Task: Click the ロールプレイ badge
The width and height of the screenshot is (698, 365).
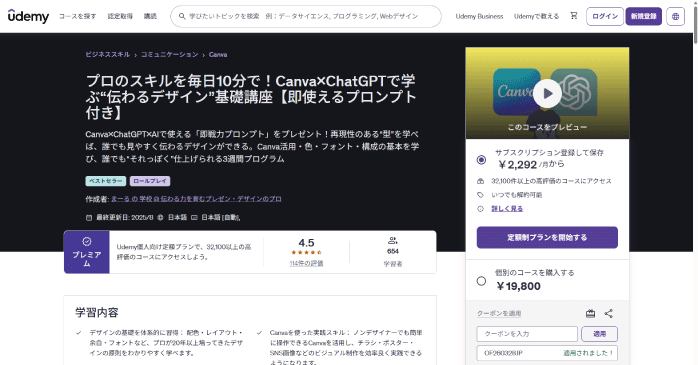Action: click(150, 181)
